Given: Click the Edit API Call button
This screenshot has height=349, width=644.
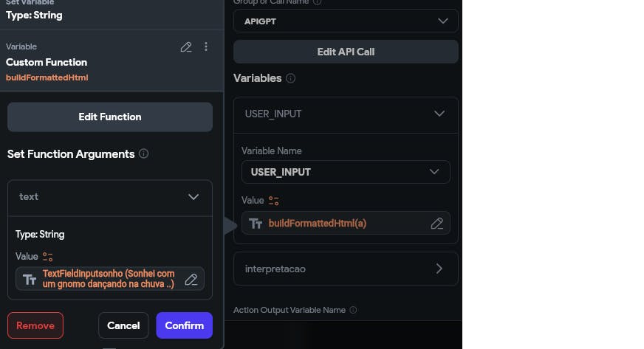Looking at the screenshot, I should coord(346,52).
